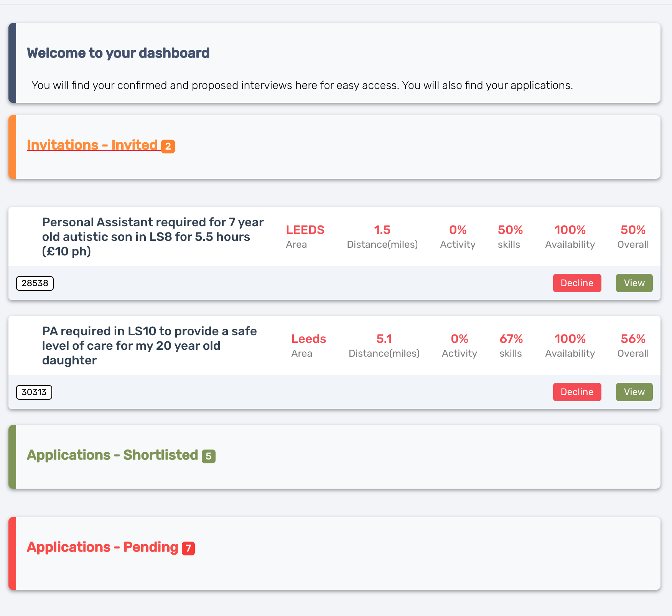Open the Personal Assistant LS8 job title
Viewport: 672px width, 616px height.
click(153, 237)
